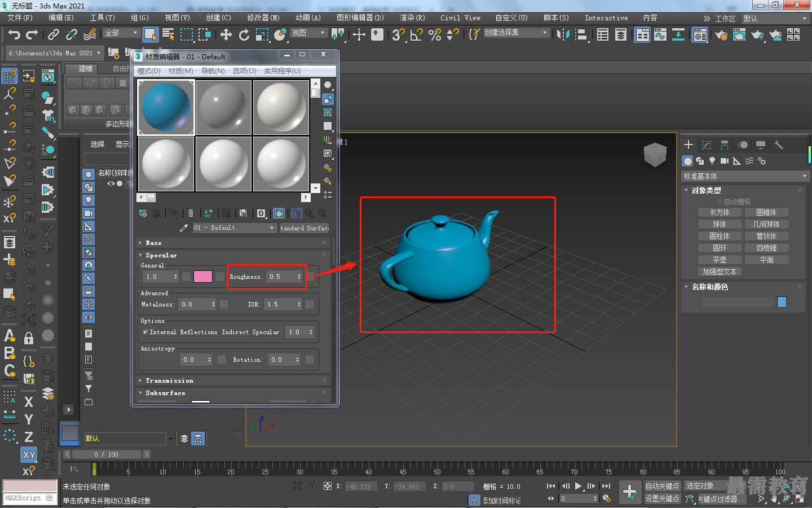Open the 工作区 默认 workspace dropdown

click(x=775, y=19)
